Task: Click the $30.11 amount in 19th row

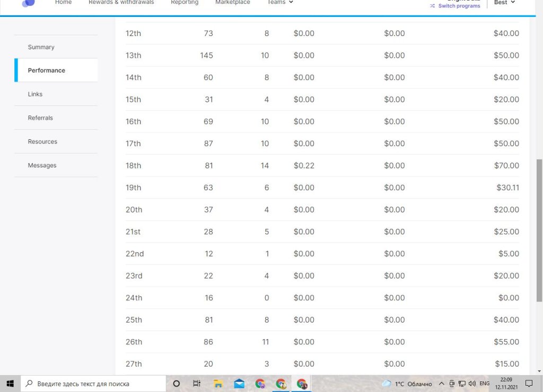Action: (x=507, y=188)
